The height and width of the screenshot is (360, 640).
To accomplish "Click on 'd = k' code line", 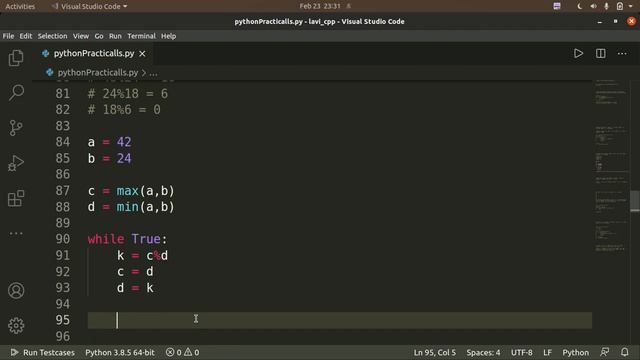I will point(135,288).
